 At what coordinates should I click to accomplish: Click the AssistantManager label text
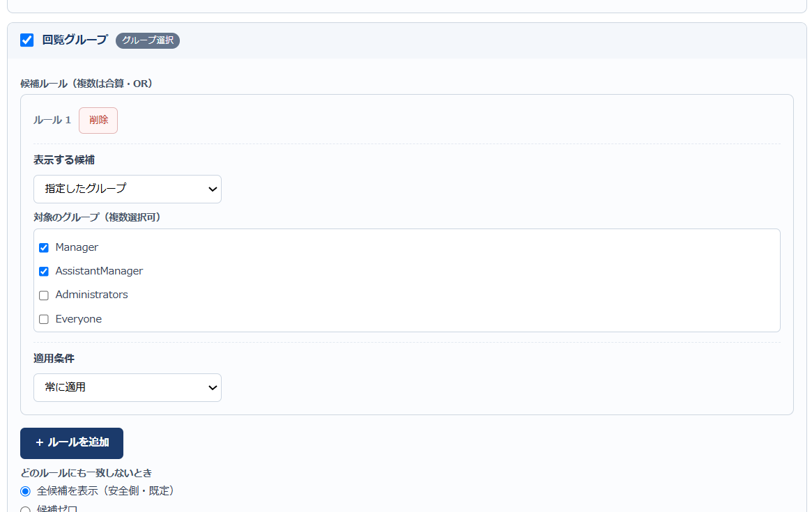pos(99,271)
